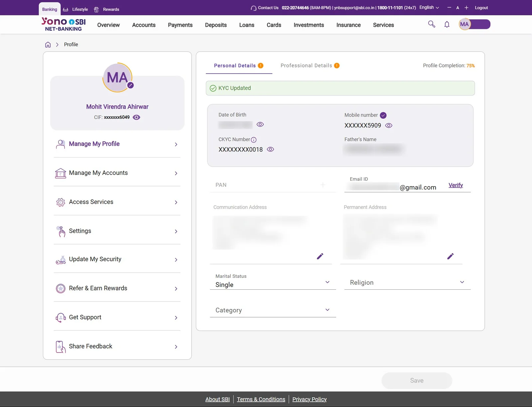Viewport: 532px width, 407px height.
Task: Expand Manage My Profile with its chevron
Action: [176, 144]
